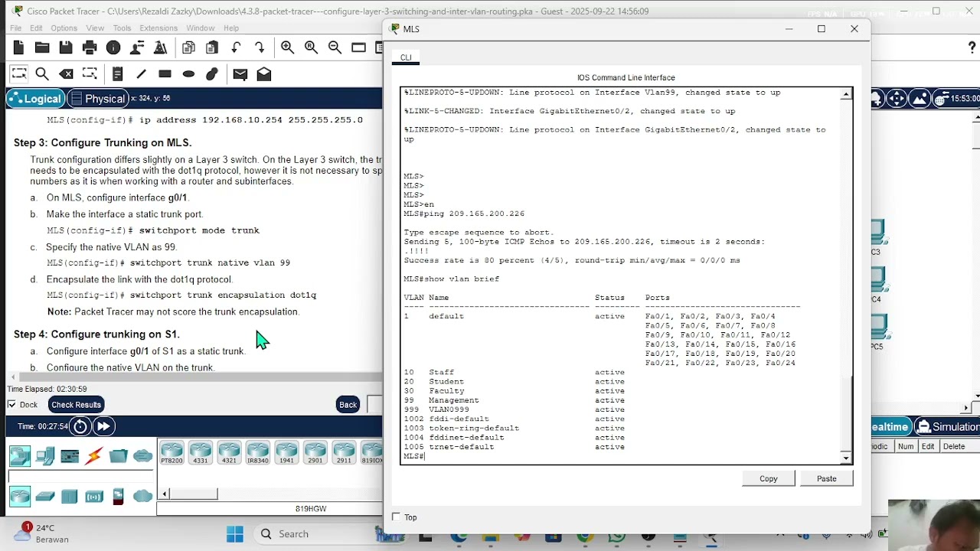
Task: Open the Edit menu
Action: [x=37, y=28]
